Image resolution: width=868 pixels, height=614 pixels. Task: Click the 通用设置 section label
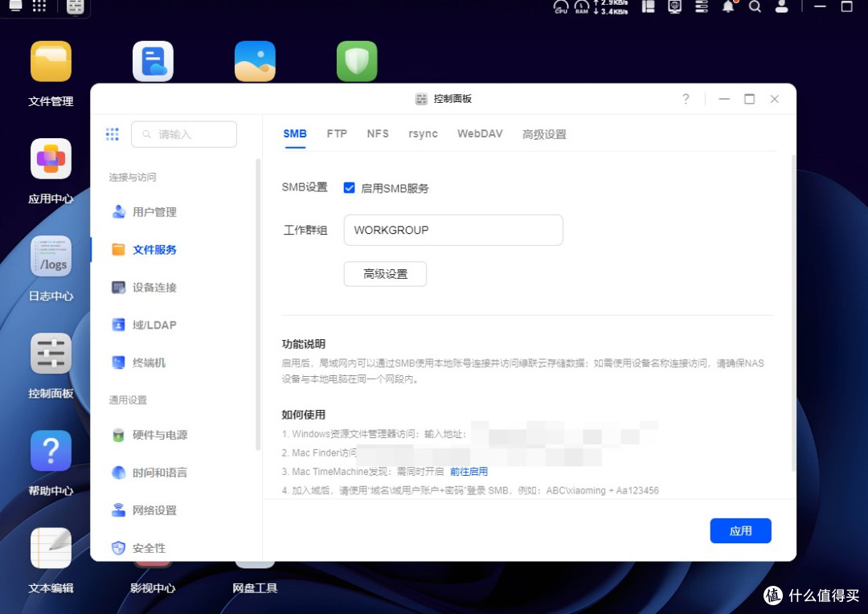click(x=128, y=399)
